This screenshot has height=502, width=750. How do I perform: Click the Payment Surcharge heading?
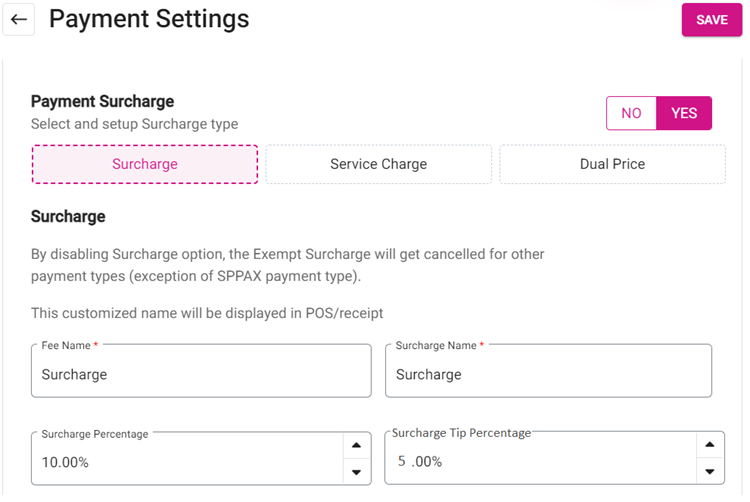pyautogui.click(x=102, y=101)
